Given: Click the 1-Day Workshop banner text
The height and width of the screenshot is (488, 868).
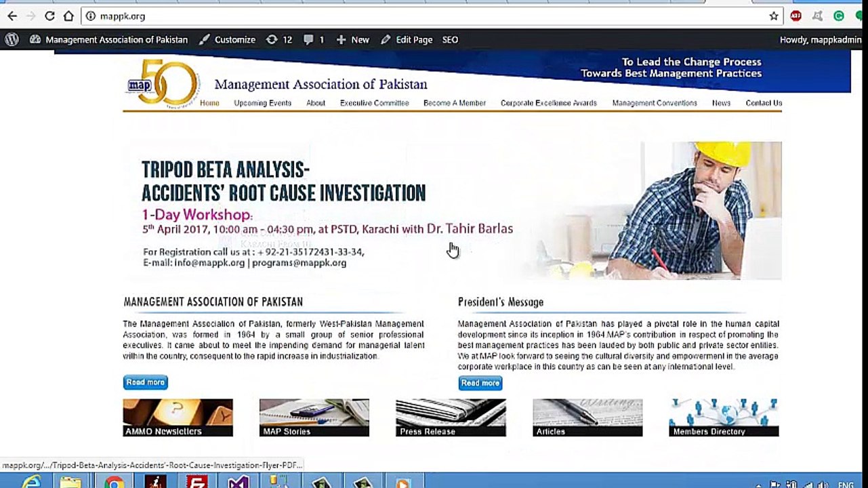Looking at the screenshot, I should click(x=197, y=215).
